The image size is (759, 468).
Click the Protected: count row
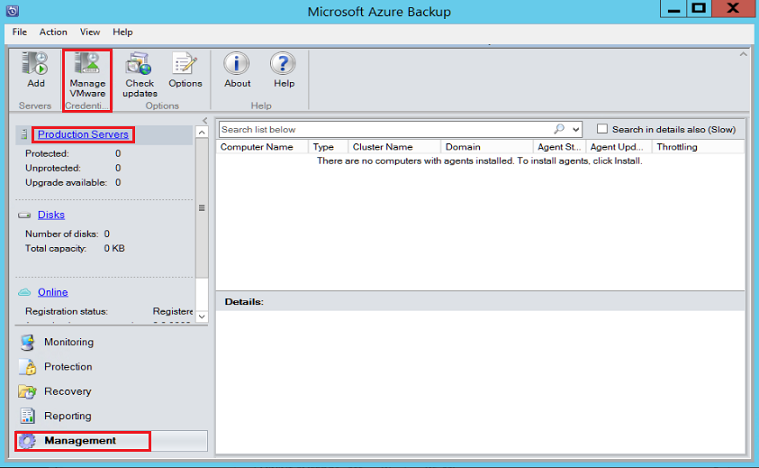(73, 154)
